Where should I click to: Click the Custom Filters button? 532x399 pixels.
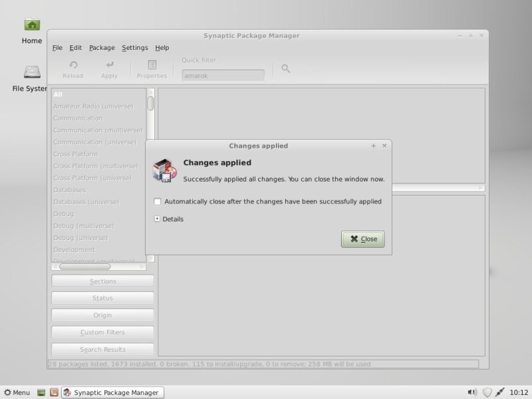[x=103, y=332]
